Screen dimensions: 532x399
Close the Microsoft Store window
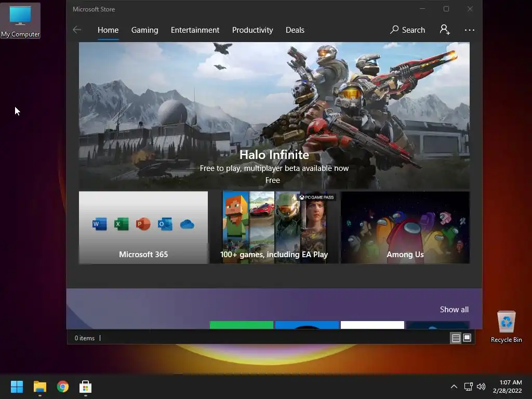470,9
